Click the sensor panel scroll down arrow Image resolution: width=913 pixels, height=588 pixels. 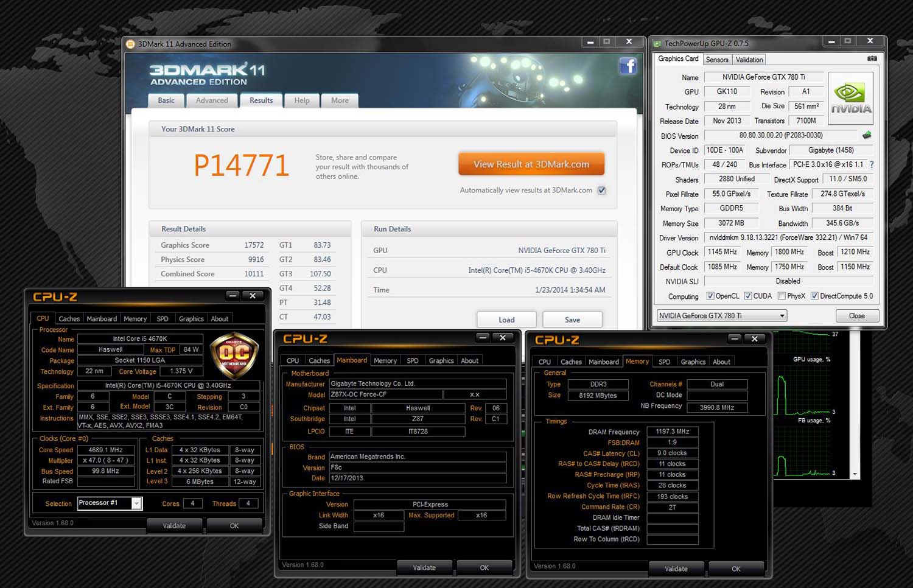[855, 474]
